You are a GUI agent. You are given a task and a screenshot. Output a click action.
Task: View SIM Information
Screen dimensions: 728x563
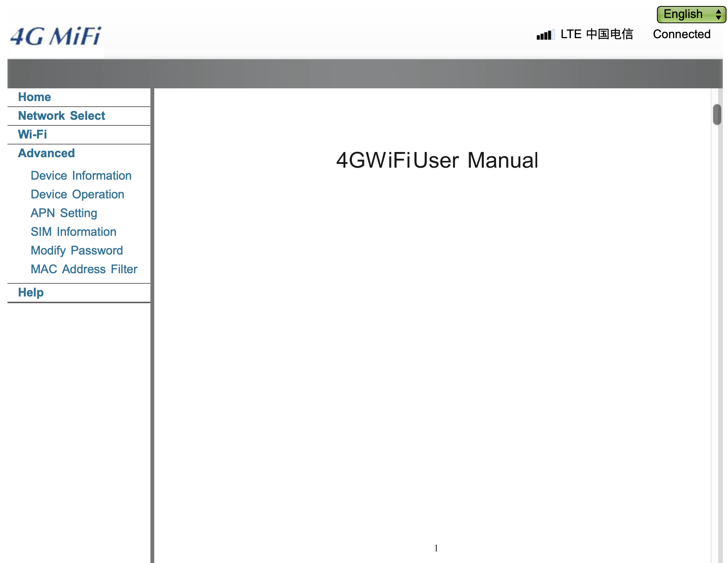point(73,232)
